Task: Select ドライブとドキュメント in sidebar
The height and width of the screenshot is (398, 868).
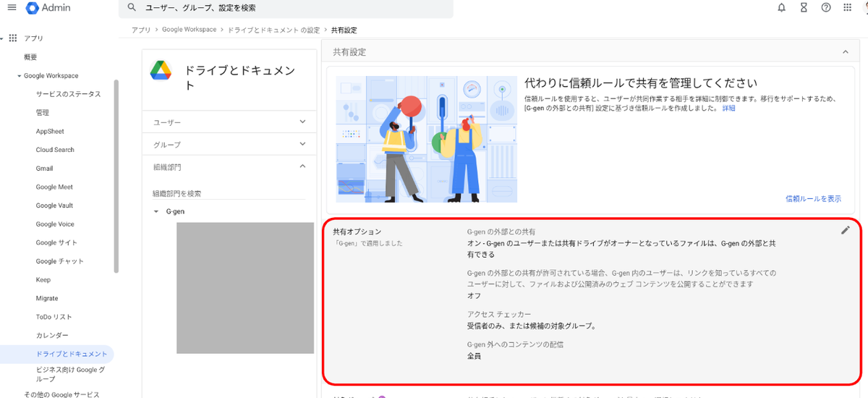Action: tap(72, 354)
